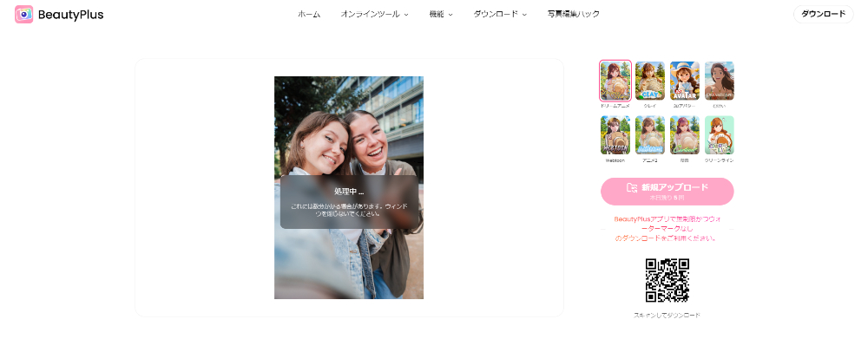Screen dimensions: 868x339
Task: Open the ホーム menu item
Action: point(309,15)
